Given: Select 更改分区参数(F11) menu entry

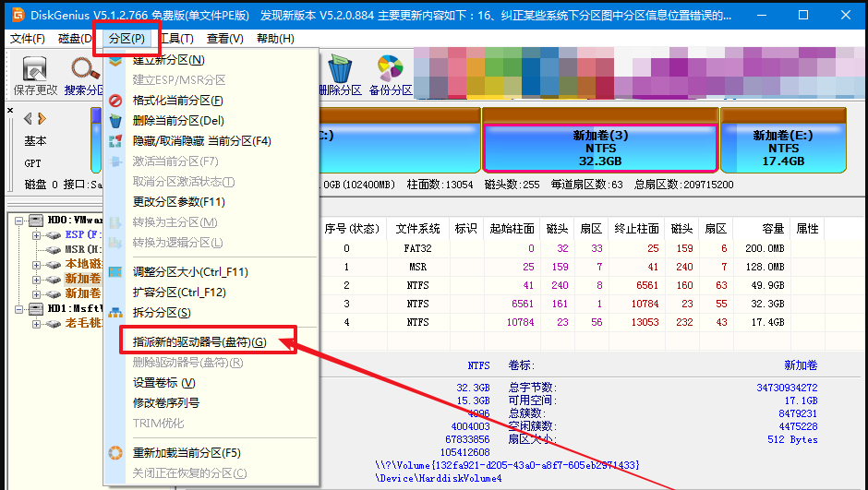Looking at the screenshot, I should [211, 202].
